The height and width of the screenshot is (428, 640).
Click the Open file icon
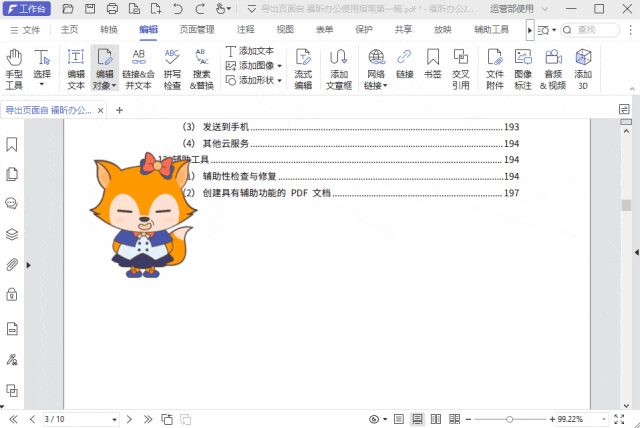click(68, 9)
